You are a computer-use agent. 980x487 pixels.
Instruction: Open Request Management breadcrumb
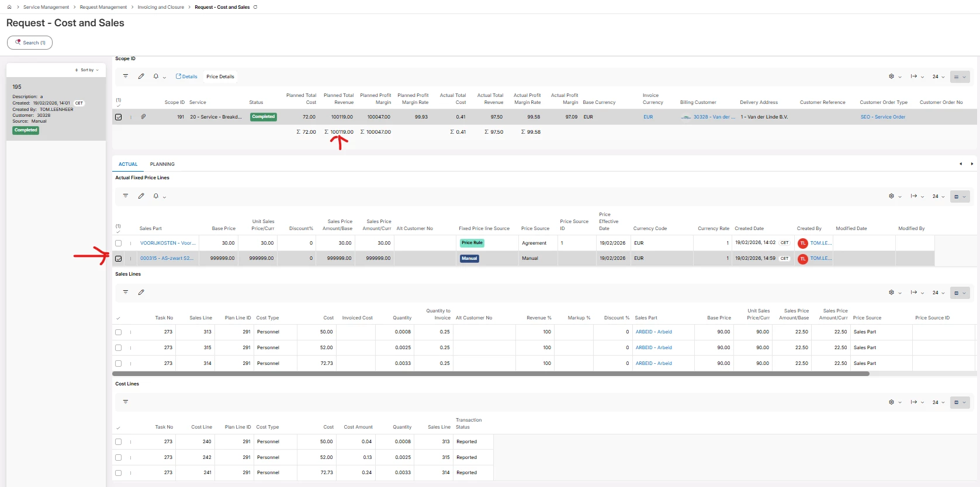(x=103, y=7)
